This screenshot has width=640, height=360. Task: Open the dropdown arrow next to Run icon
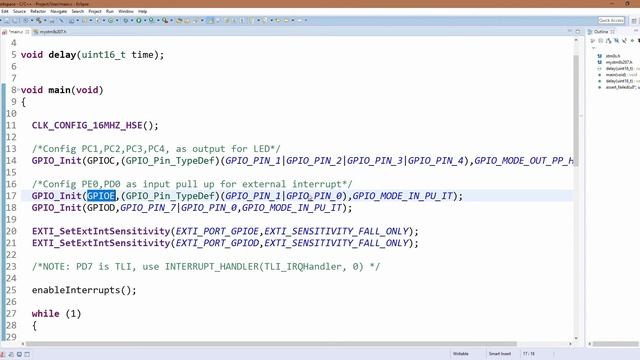[x=144, y=20]
